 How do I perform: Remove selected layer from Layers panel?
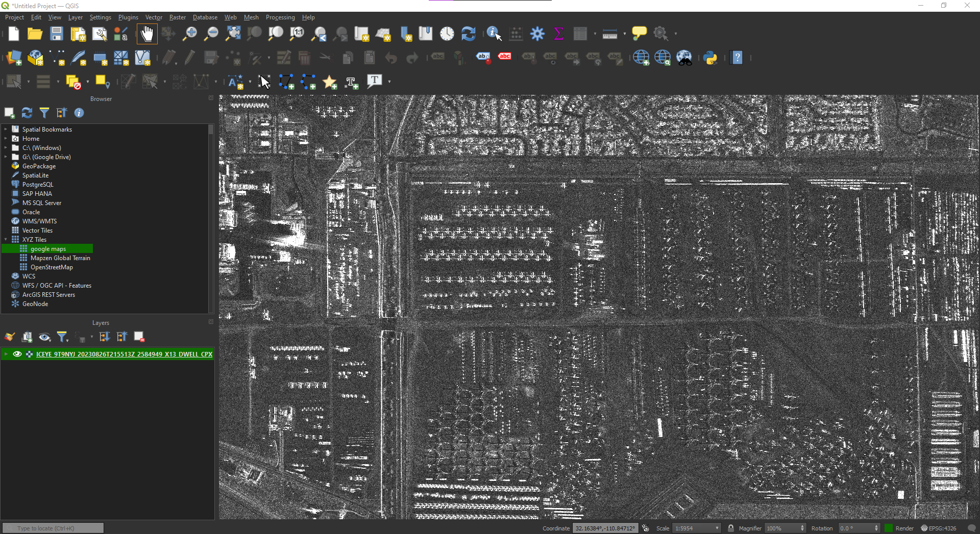139,337
